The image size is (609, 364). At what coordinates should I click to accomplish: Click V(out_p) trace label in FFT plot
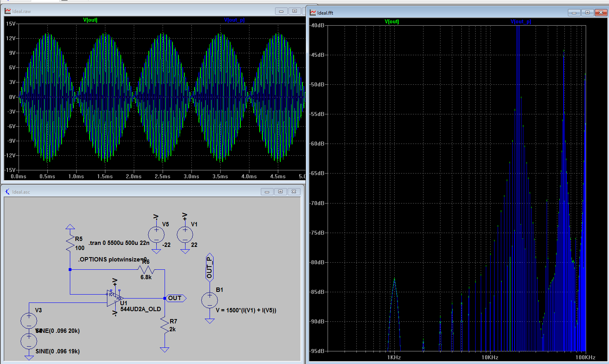point(521,22)
